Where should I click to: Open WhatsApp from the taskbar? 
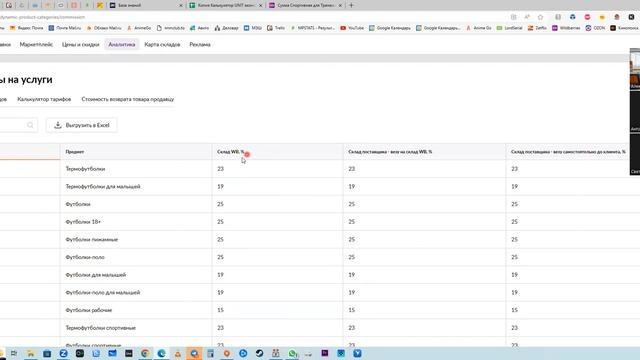(x=292, y=353)
